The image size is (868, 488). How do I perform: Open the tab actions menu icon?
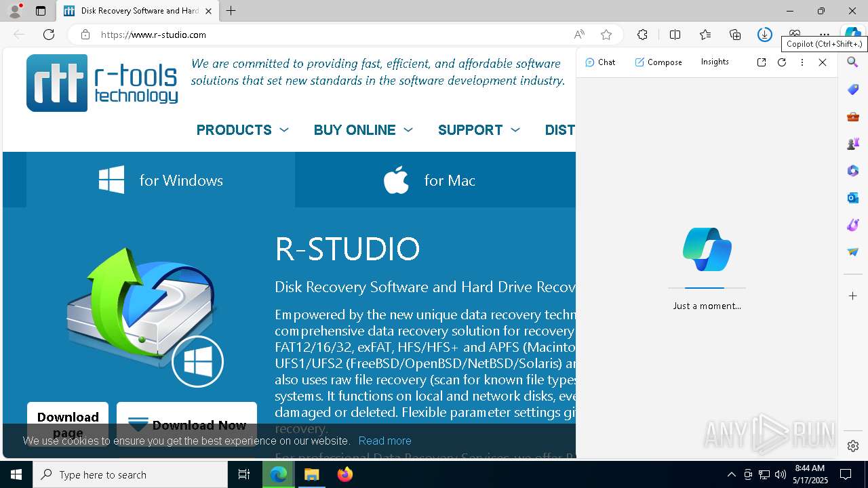point(41,11)
